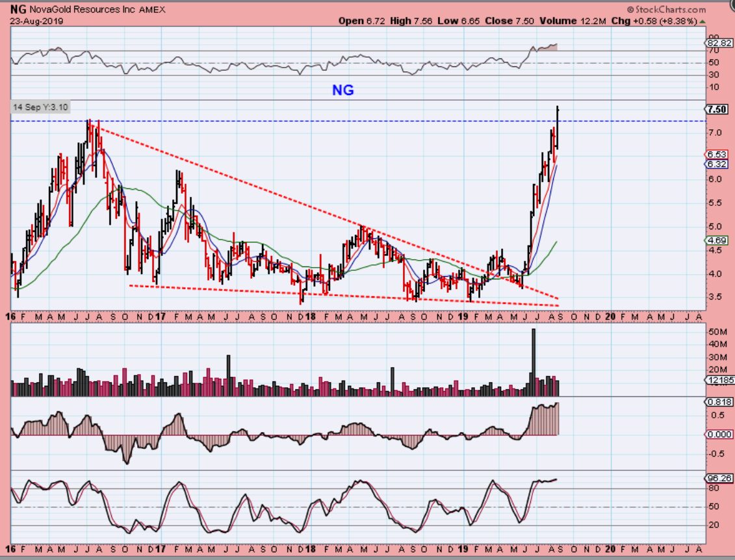Click the blue NG annotation above the price panel

tap(343, 90)
